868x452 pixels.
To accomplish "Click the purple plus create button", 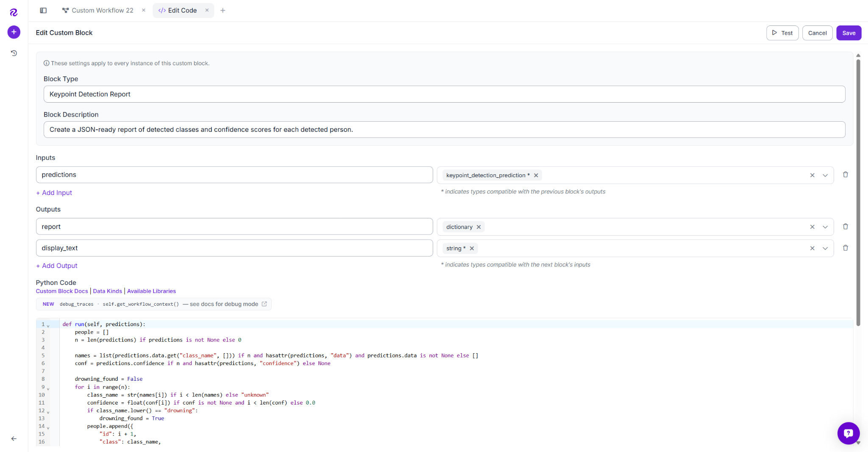I will click(14, 32).
